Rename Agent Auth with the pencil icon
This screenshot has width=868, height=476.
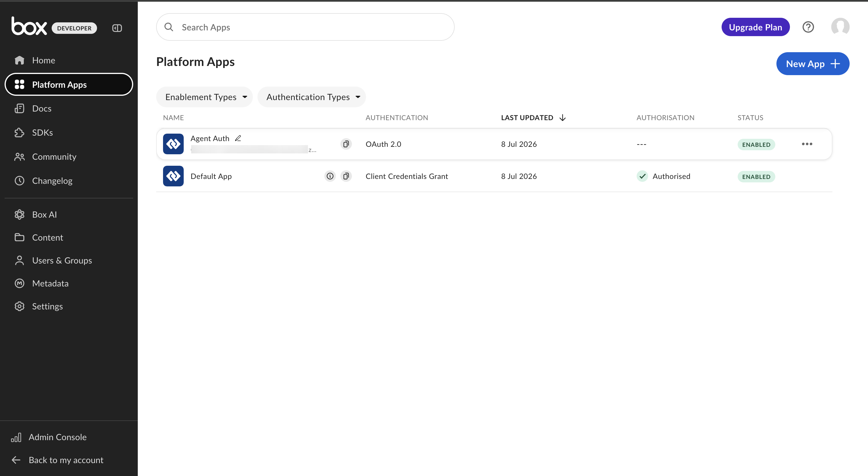(238, 138)
